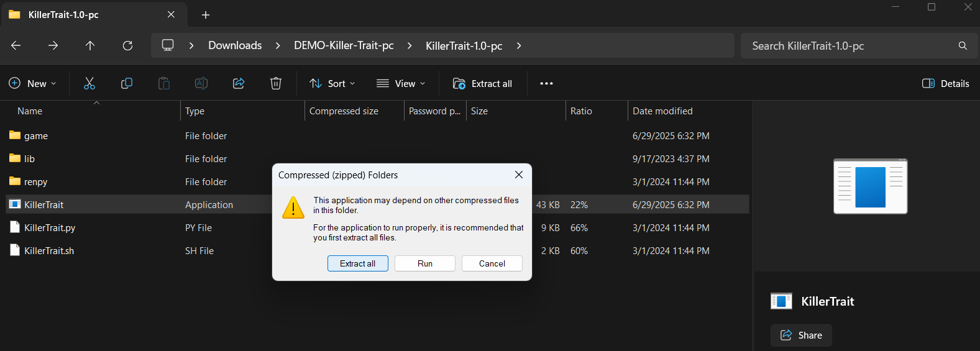
Task: Close the KillerTrait-1.0-pc tab
Action: 171,14
